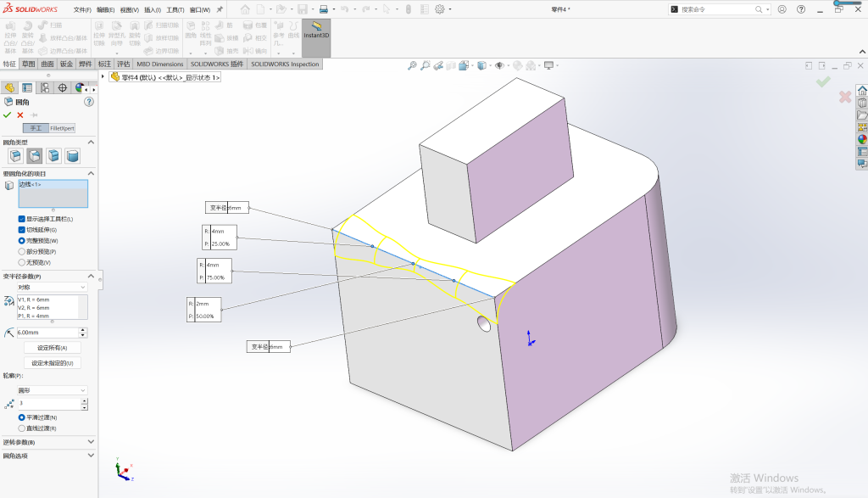Switch to the 手工 manual mode button
This screenshot has width=868, height=498.
pos(36,128)
